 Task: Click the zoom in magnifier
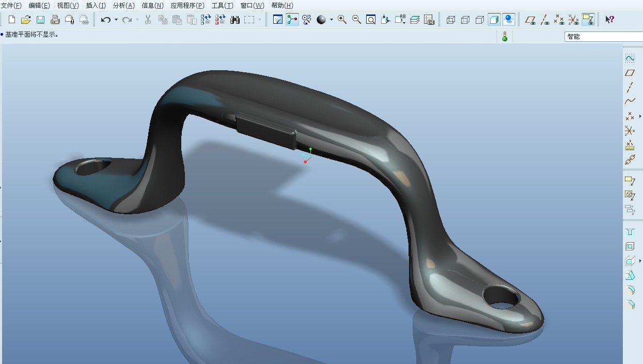pyautogui.click(x=342, y=20)
